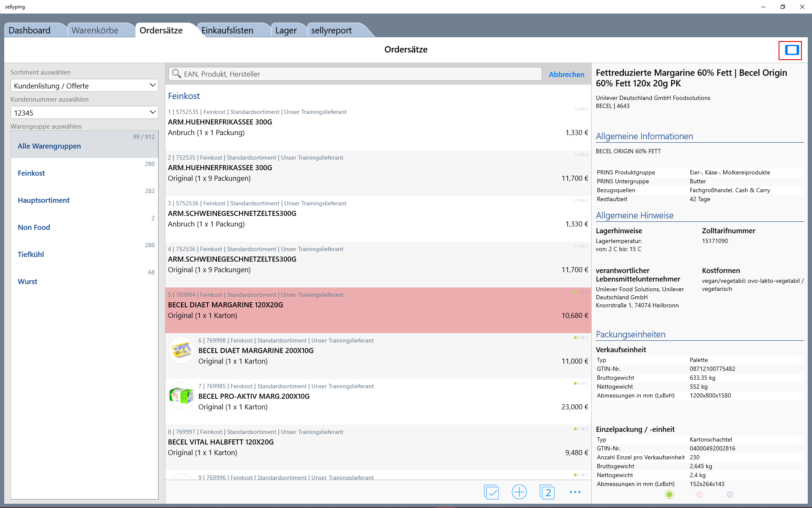The image size is (812, 508).
Task: Click the magnifier search icon
Action: point(176,74)
